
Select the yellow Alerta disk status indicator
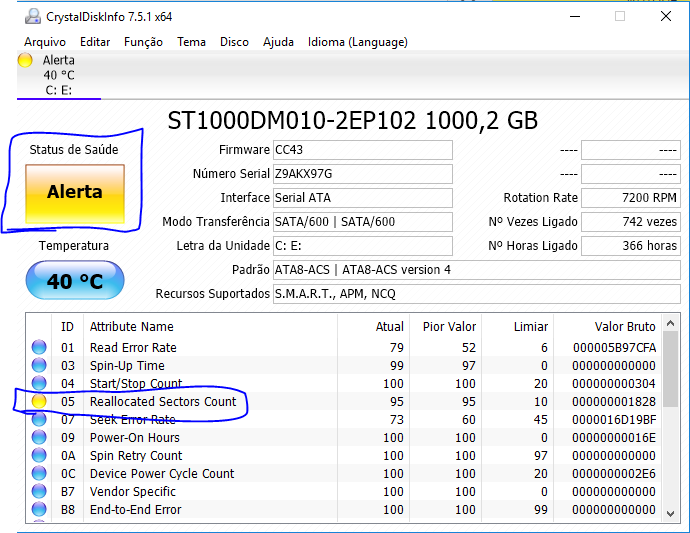pyautogui.click(x=25, y=60)
